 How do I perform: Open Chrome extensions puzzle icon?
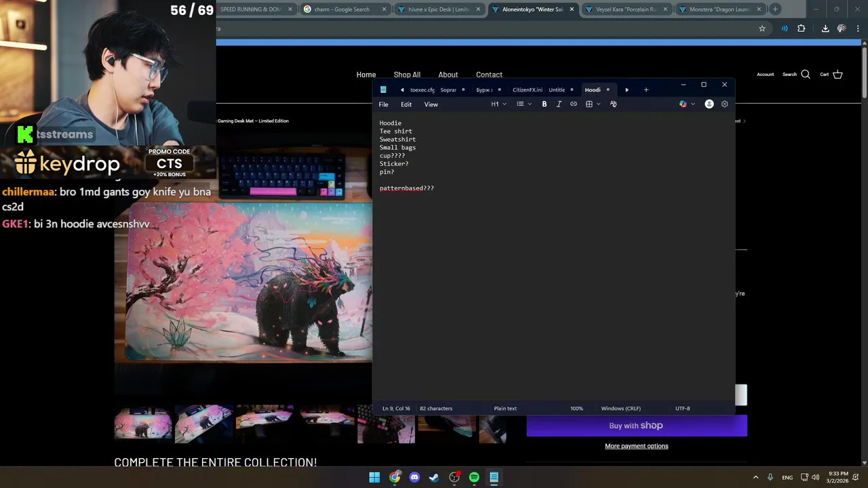tap(802, 28)
